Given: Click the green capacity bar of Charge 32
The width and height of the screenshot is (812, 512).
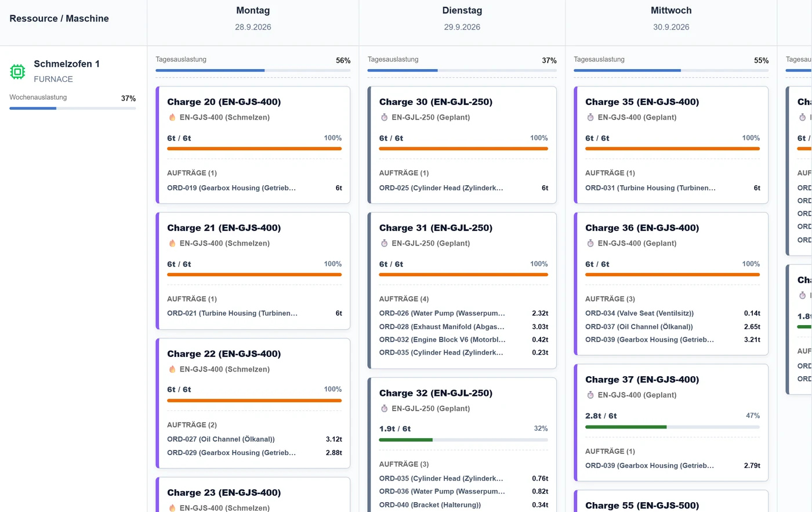Looking at the screenshot, I should point(463,440).
